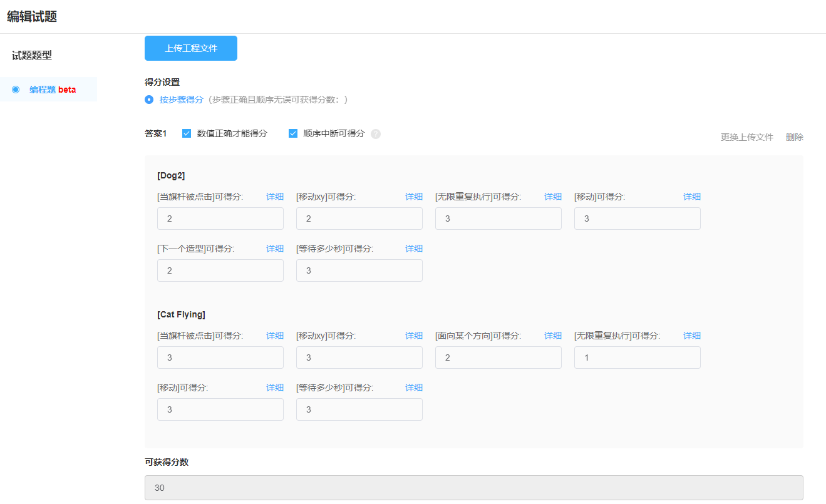Click the 上传工程文件 upload button
The width and height of the screenshot is (826, 504).
click(190, 48)
